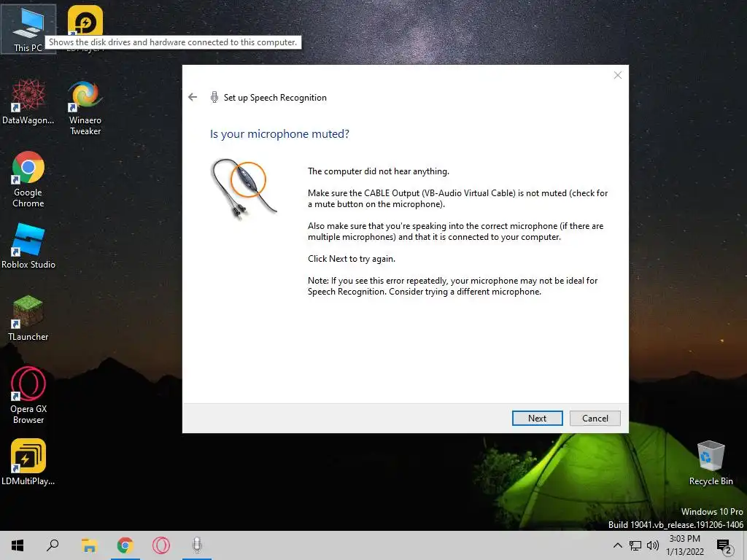The height and width of the screenshot is (560, 747).
Task: Open the Windows Start menu
Action: click(x=18, y=545)
